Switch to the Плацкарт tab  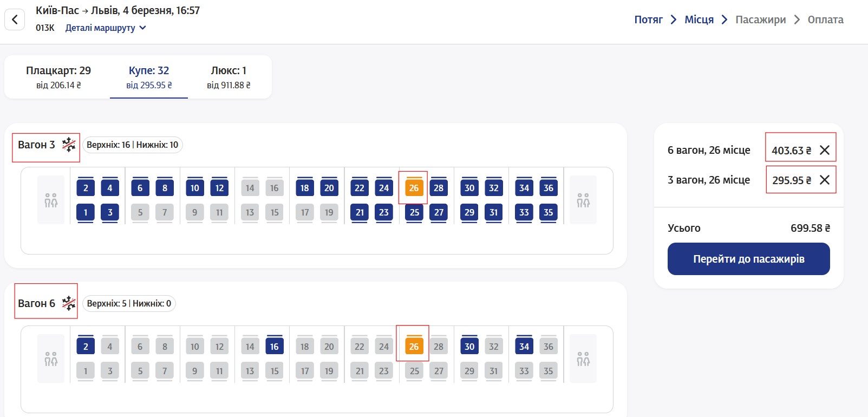click(58, 77)
